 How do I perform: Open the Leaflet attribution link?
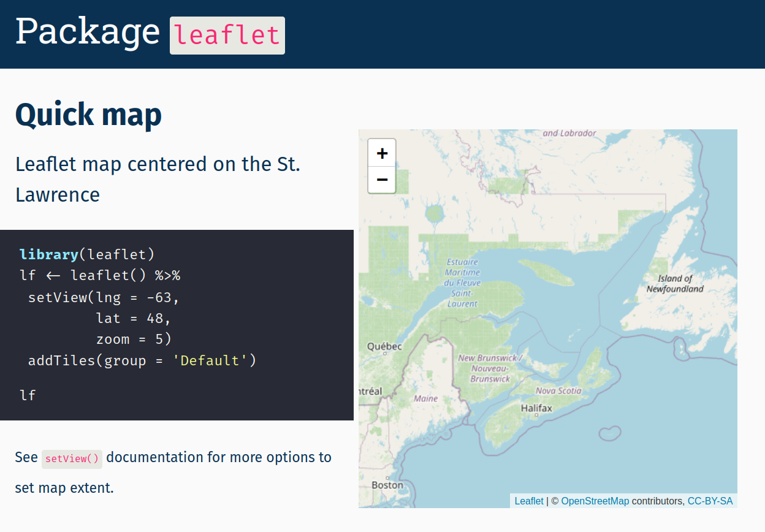(528, 501)
